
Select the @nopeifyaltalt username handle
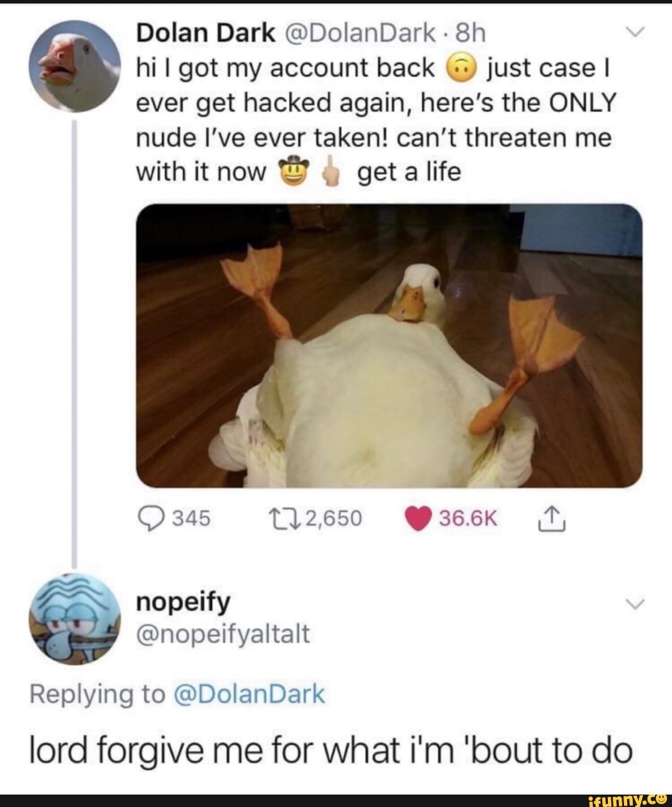tap(224, 635)
